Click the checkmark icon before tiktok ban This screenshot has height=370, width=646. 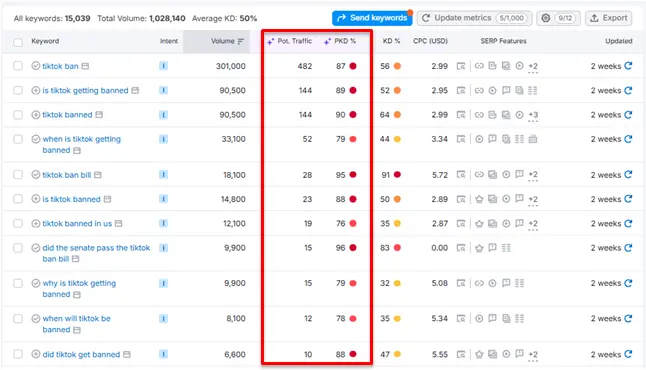[x=36, y=66]
